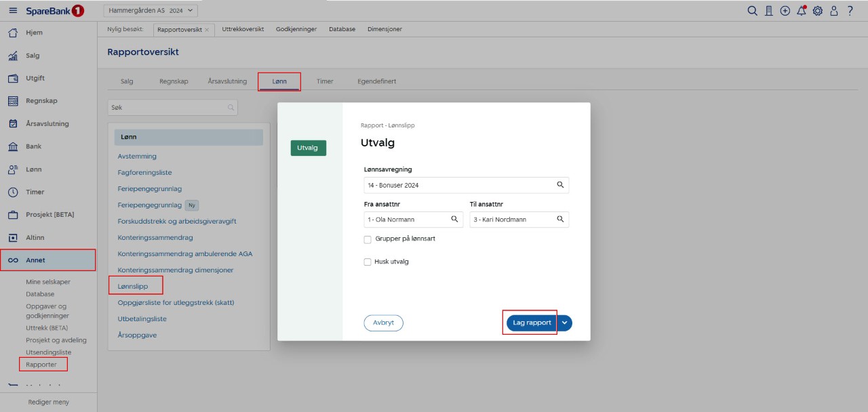Open the user profile icon
Viewport: 868px width, 412px height.
pyautogui.click(x=834, y=11)
